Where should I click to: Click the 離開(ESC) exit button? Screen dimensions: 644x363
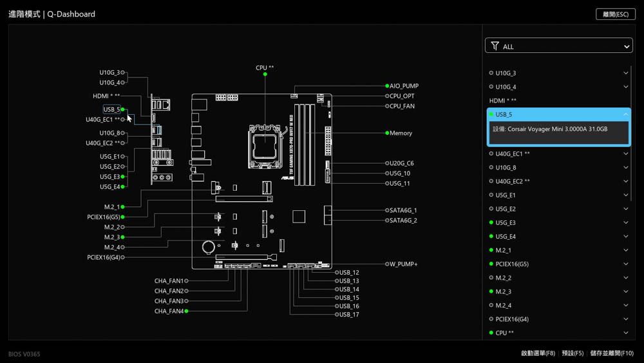tap(615, 14)
